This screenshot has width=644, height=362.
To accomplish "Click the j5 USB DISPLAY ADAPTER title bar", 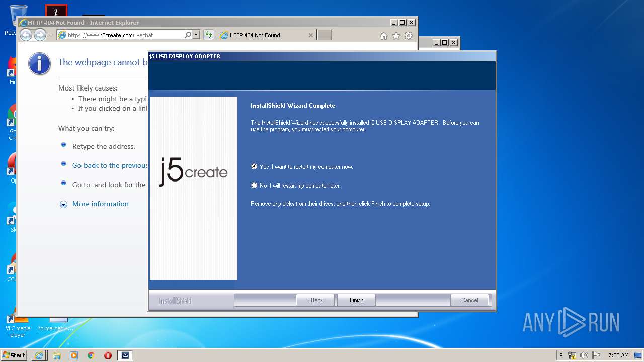I will [x=322, y=56].
